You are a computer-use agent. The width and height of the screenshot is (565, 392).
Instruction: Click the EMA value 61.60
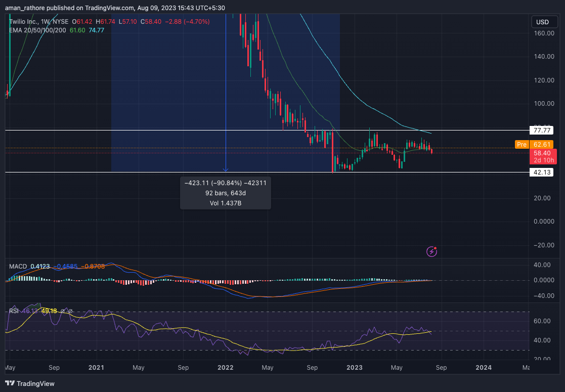(x=77, y=30)
